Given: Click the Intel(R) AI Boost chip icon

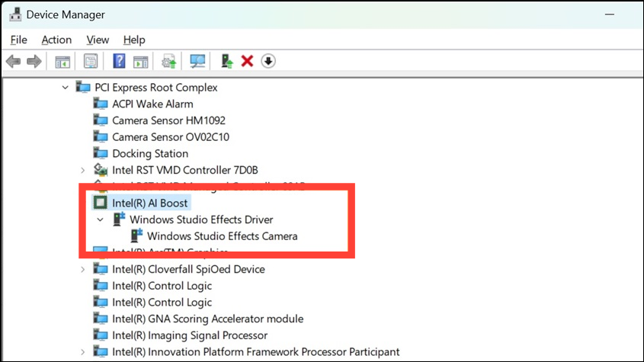Looking at the screenshot, I should pyautogui.click(x=100, y=203).
